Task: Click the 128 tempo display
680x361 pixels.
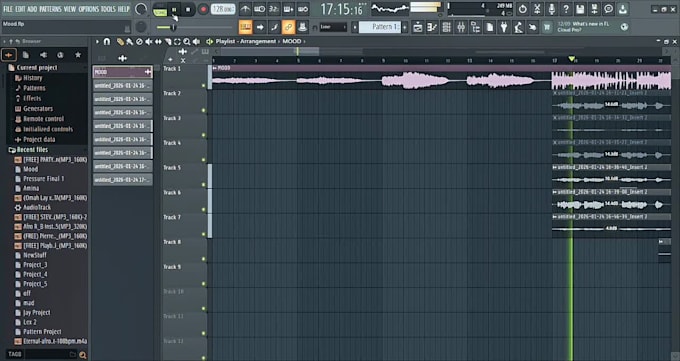Action: pyautogui.click(x=223, y=9)
